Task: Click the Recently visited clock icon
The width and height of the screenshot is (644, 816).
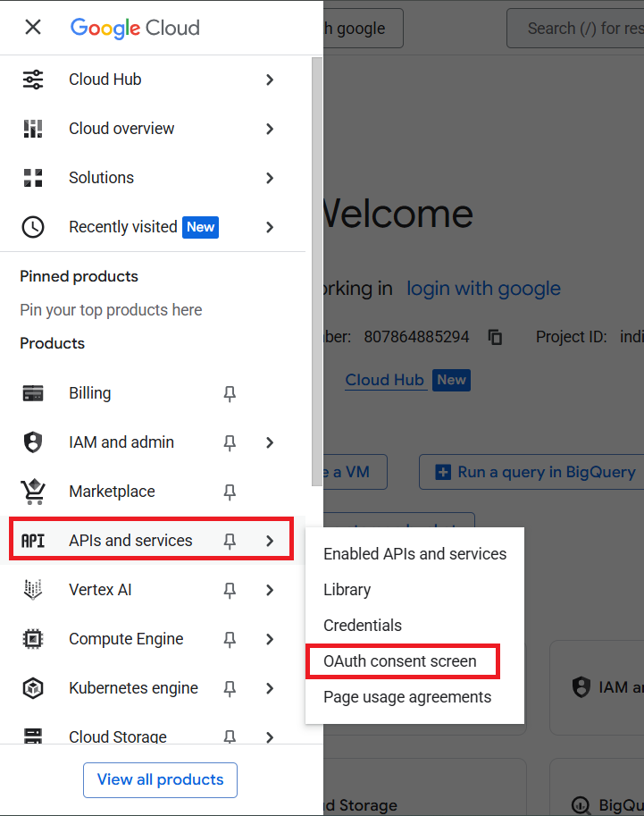Action: click(33, 227)
